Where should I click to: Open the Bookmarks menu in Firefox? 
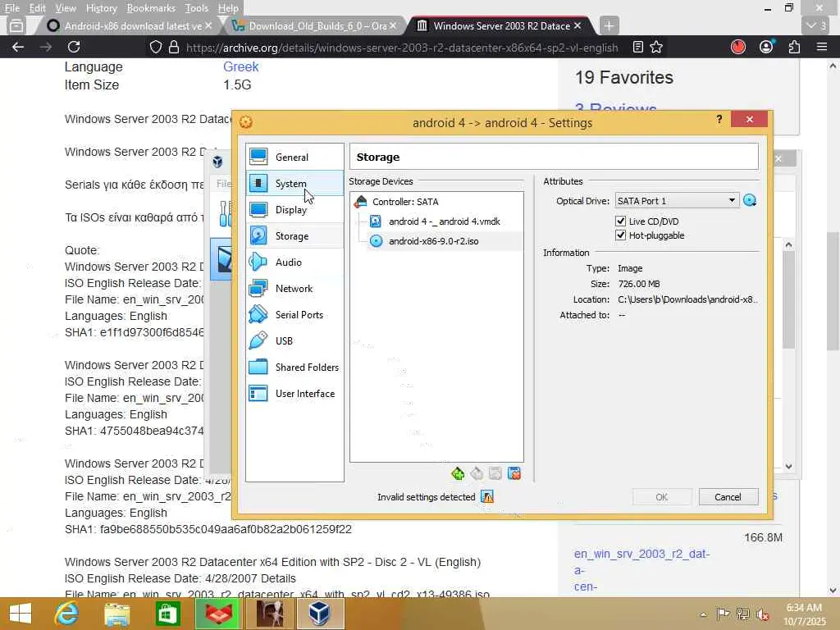(151, 8)
